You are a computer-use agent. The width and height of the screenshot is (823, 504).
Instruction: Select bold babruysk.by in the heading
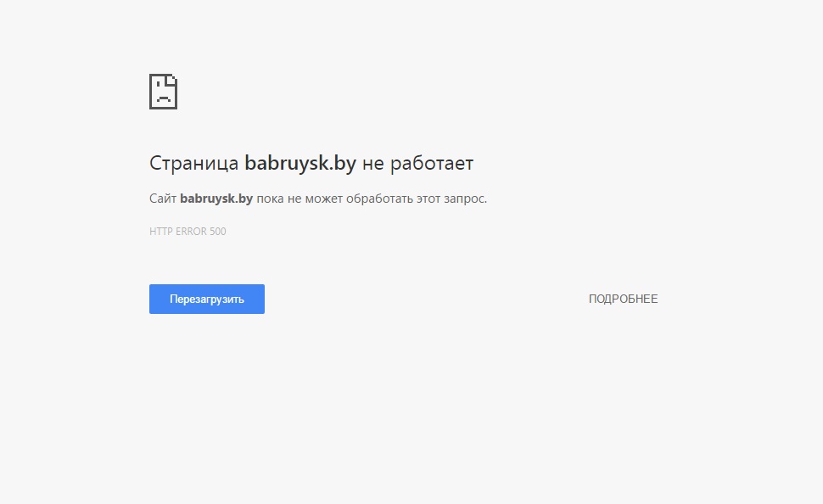click(x=300, y=163)
